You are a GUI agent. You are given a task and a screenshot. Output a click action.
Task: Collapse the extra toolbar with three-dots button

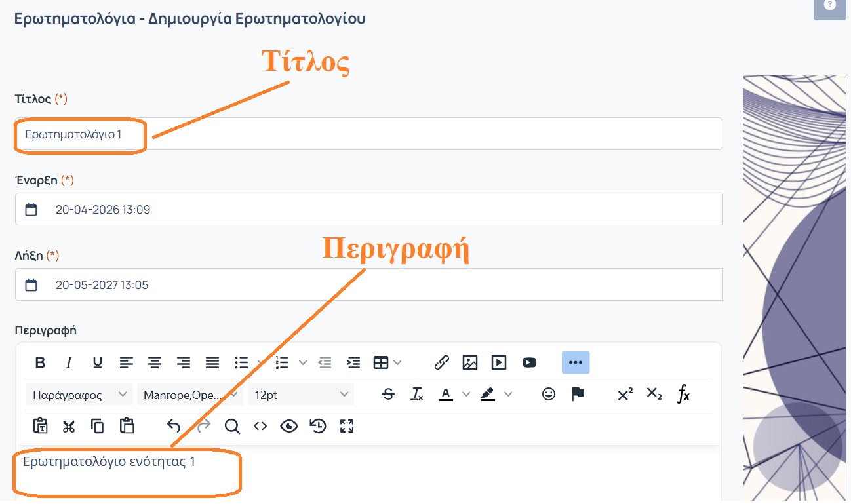click(x=575, y=362)
